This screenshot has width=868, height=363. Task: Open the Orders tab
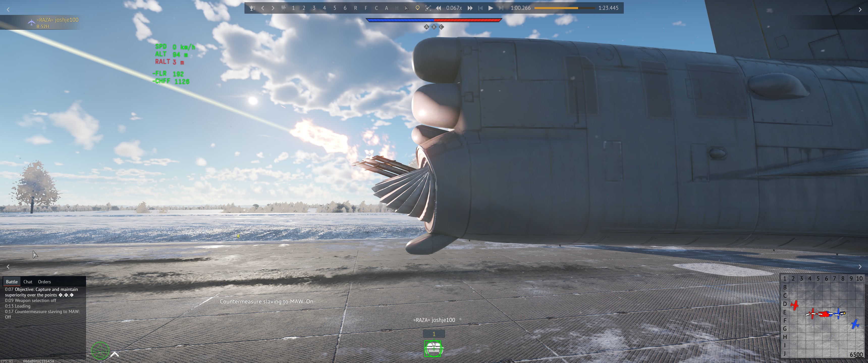tap(44, 282)
